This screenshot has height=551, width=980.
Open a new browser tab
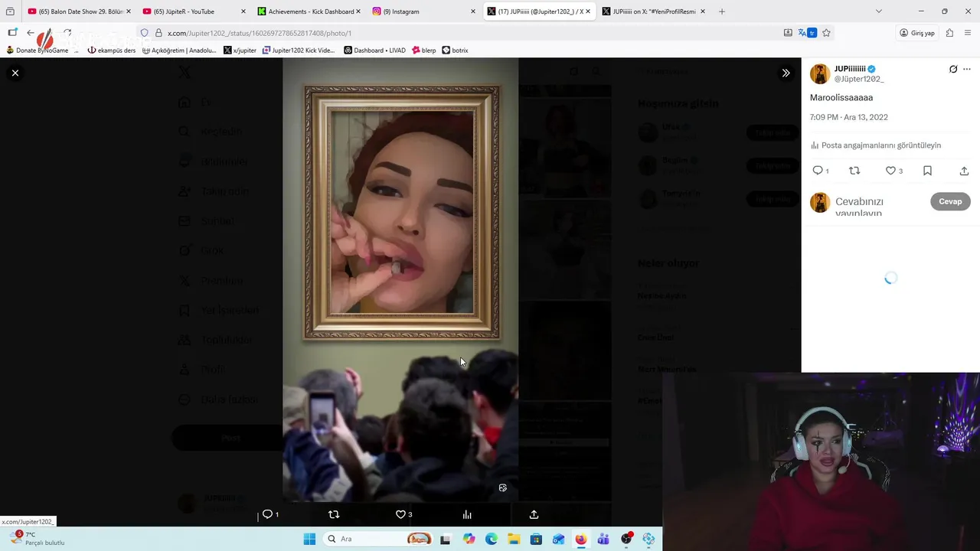point(721,11)
